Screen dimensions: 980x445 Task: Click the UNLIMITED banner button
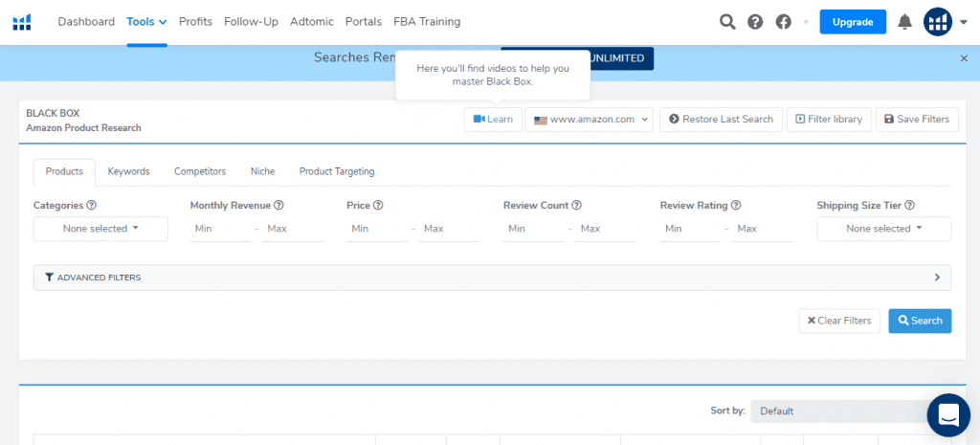click(x=621, y=58)
